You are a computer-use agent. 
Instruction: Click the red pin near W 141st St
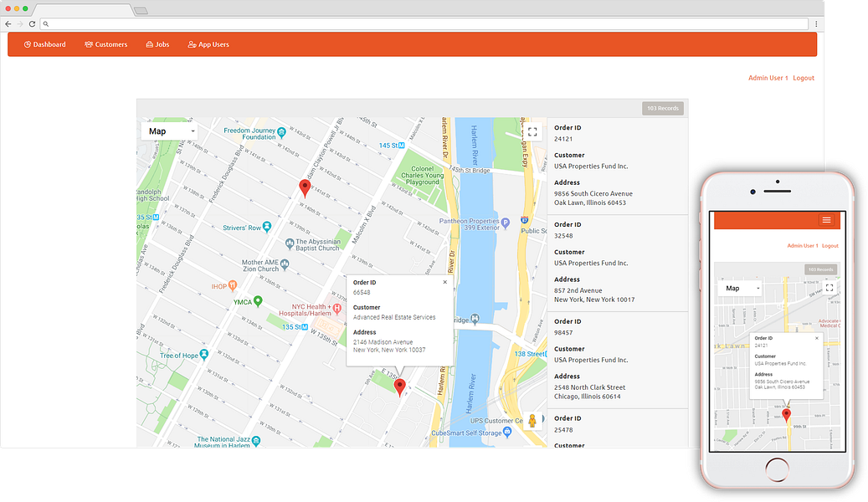[305, 187]
